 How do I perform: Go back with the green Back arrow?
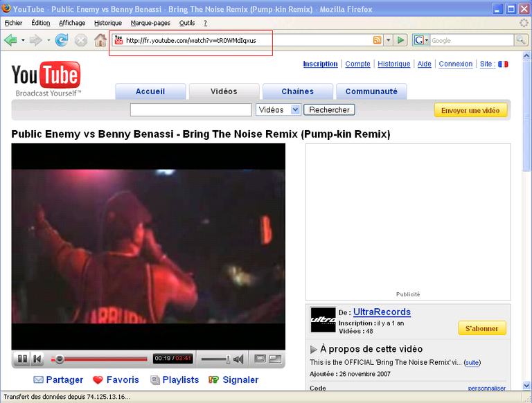(10, 40)
